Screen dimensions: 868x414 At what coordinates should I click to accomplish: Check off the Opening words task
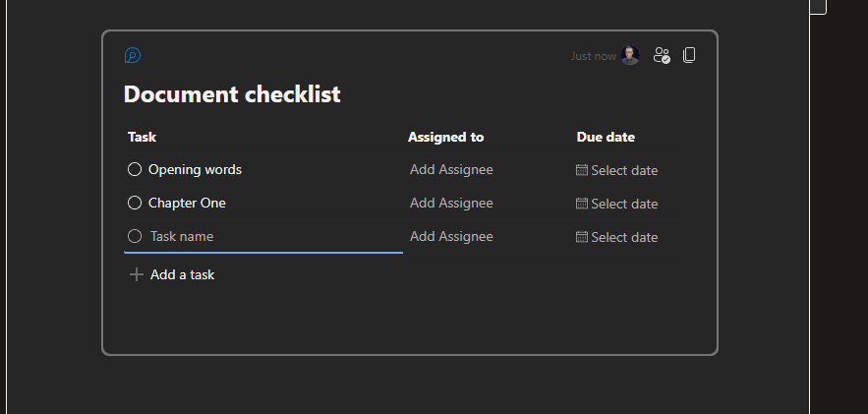135,169
